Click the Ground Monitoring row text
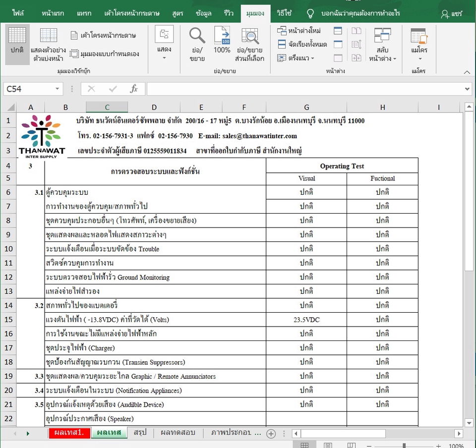 point(108,277)
